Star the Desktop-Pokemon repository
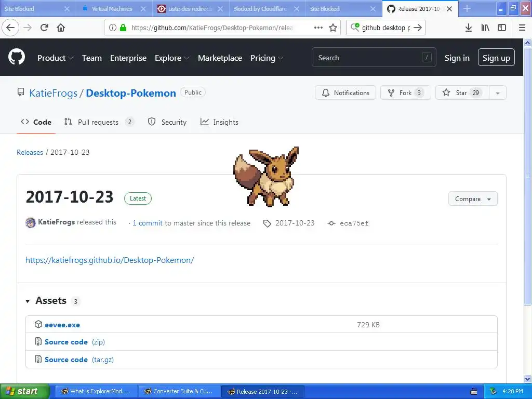Screen dimensions: 532x399 [x=462, y=92]
